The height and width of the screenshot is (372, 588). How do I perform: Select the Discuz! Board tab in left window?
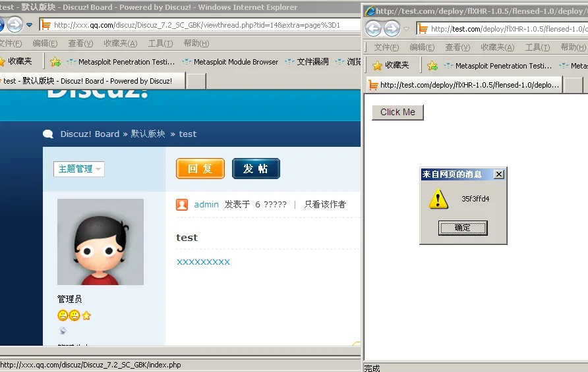(92, 81)
